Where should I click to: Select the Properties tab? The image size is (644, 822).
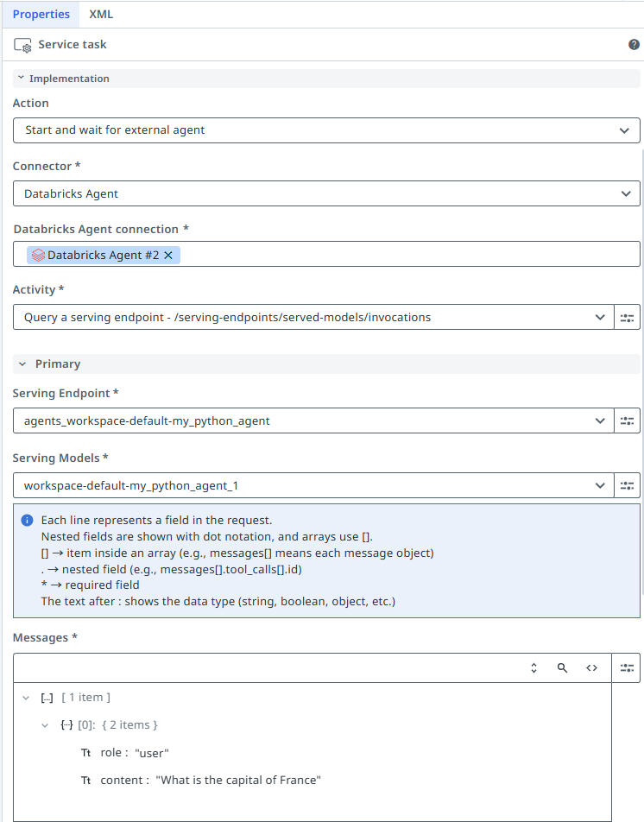coord(41,14)
